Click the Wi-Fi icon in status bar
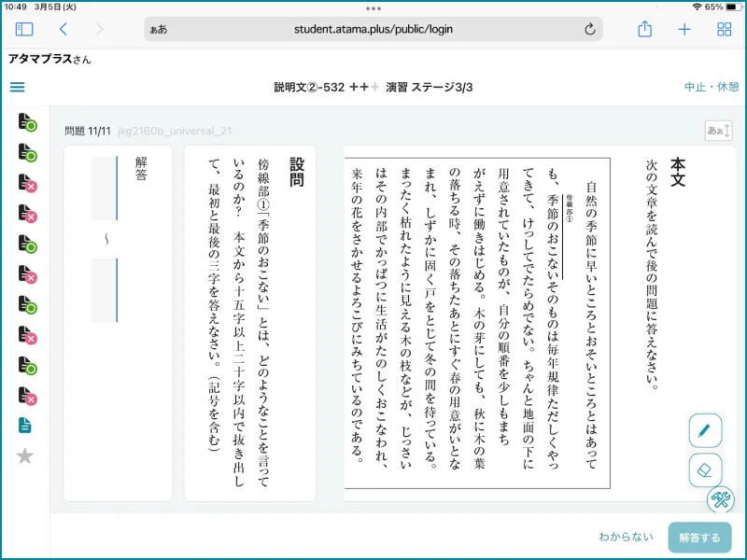Viewport: 747px width, 560px height. [697, 7]
